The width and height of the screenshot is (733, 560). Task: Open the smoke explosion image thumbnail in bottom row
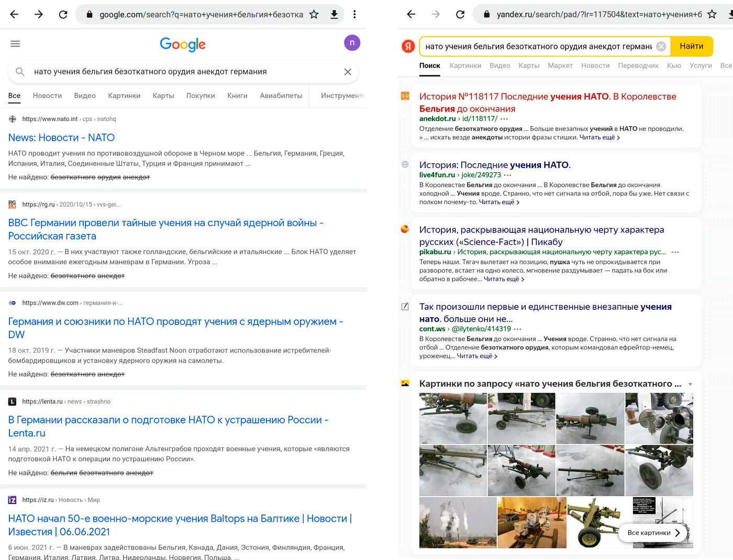[458, 523]
